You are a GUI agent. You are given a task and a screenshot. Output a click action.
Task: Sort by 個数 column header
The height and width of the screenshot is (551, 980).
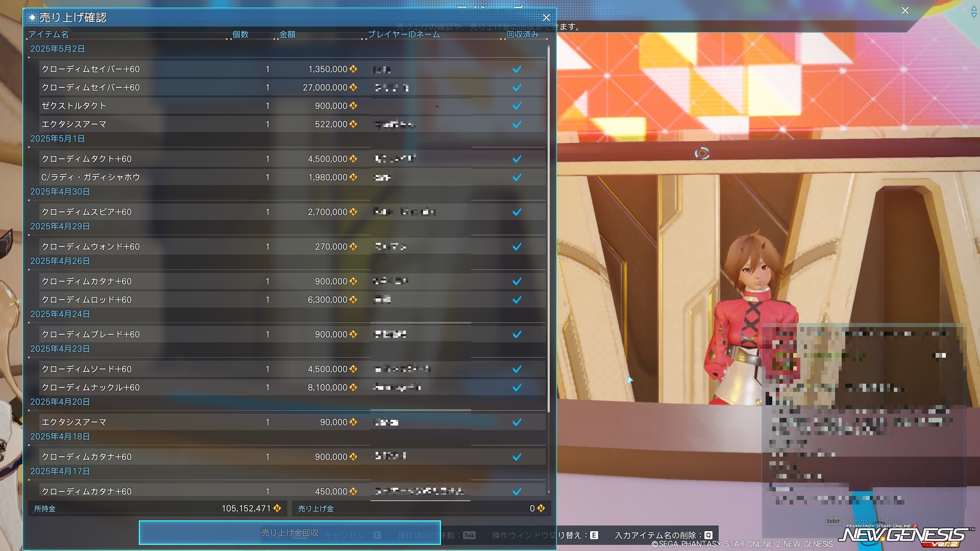pos(240,34)
